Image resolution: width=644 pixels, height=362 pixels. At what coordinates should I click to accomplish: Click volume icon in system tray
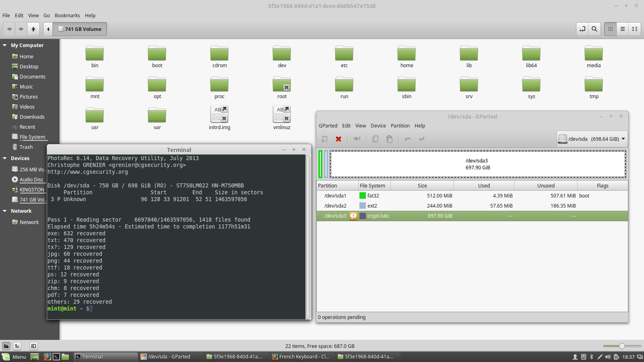[608, 357]
